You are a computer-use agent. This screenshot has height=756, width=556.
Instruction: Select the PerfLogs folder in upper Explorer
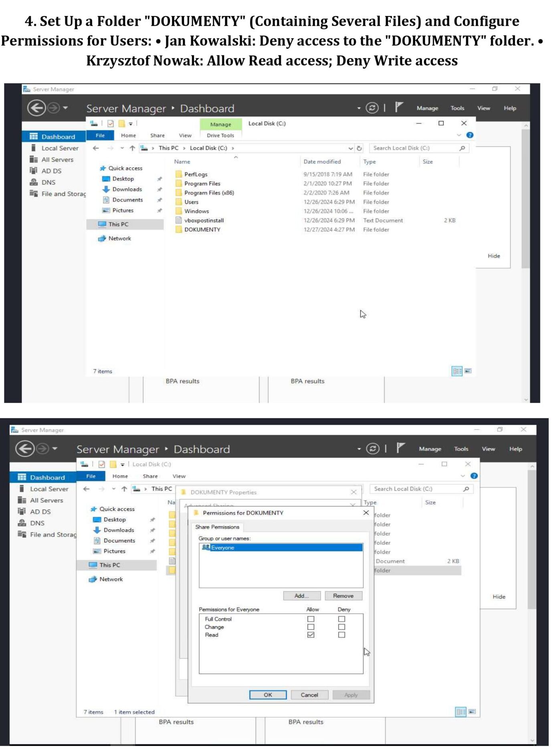pos(196,174)
